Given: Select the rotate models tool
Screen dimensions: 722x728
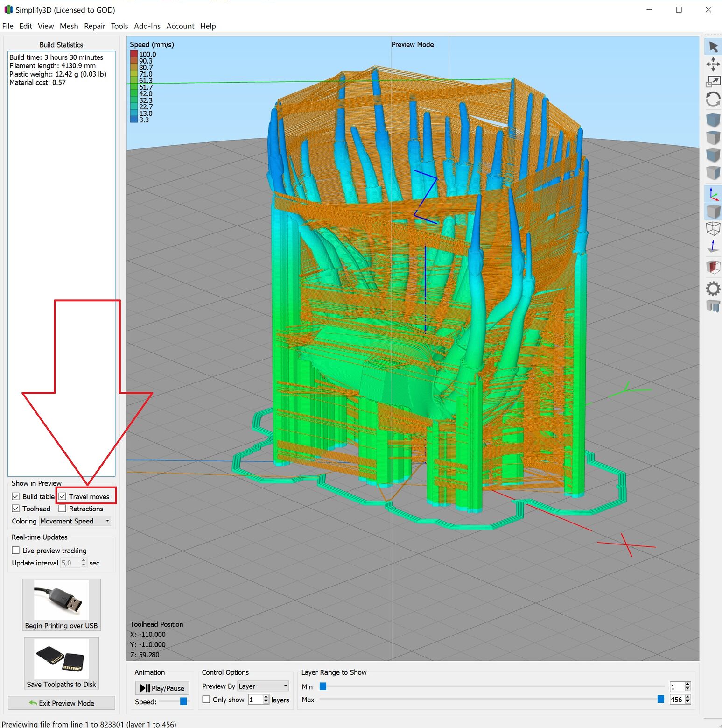Looking at the screenshot, I should tap(713, 99).
